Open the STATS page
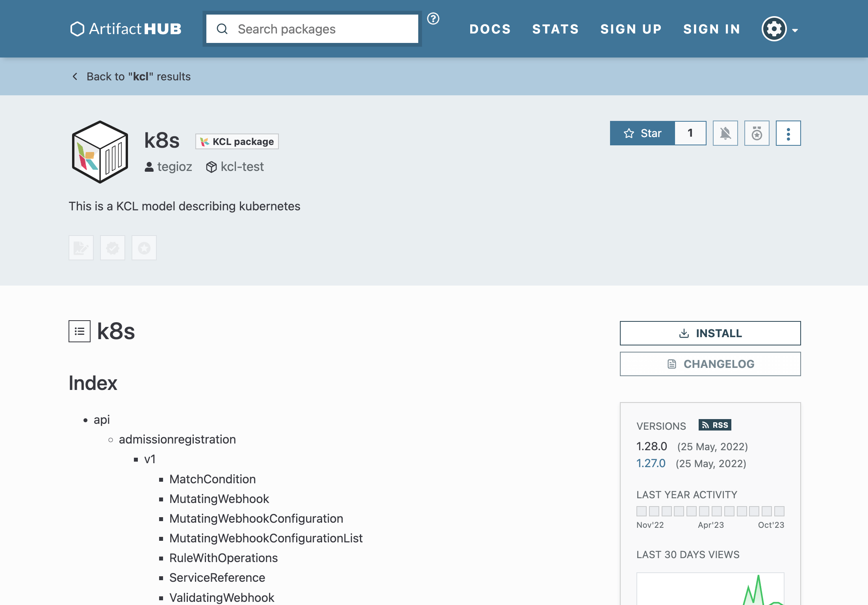Image resolution: width=868 pixels, height=605 pixels. 556,29
